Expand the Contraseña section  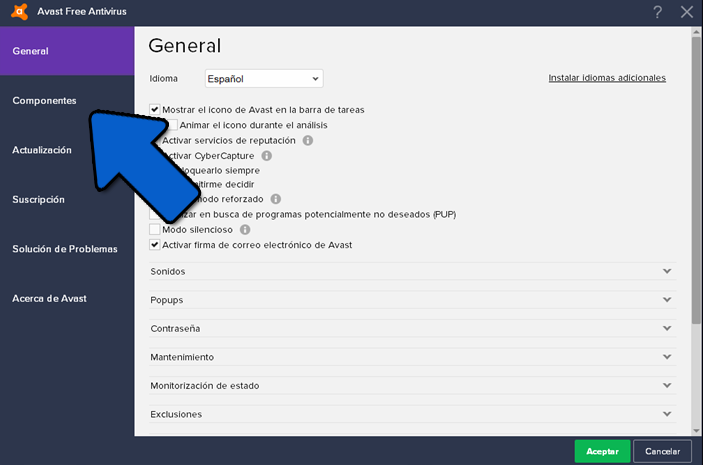(x=412, y=329)
